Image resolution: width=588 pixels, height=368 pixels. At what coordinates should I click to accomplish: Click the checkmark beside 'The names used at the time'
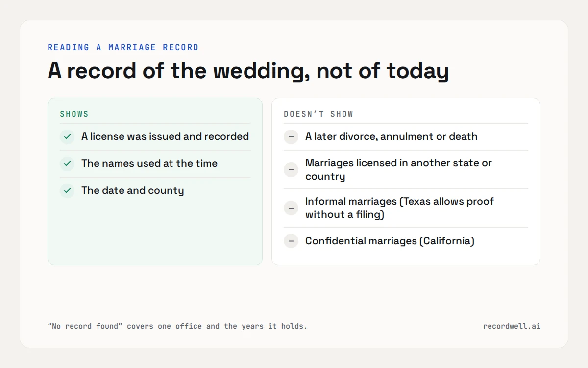click(67, 164)
